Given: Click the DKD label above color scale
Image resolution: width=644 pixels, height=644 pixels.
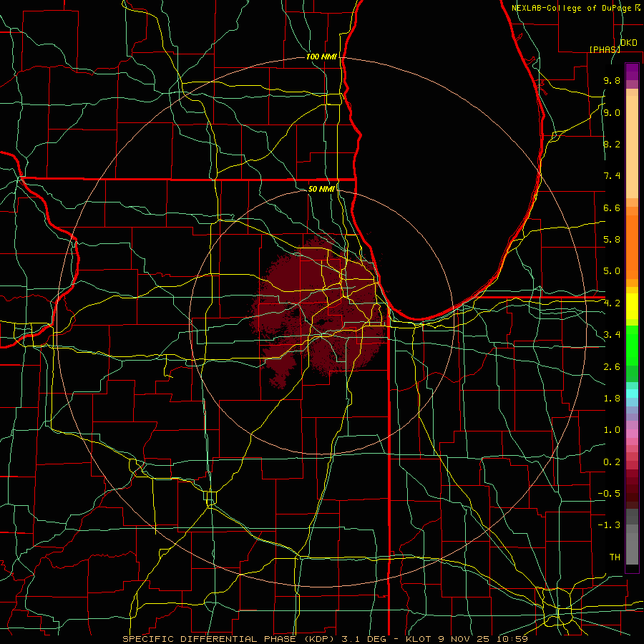Looking at the screenshot, I should point(629,43).
